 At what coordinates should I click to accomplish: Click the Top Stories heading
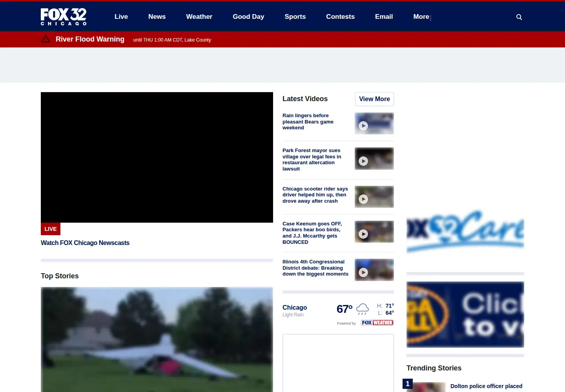(60, 276)
